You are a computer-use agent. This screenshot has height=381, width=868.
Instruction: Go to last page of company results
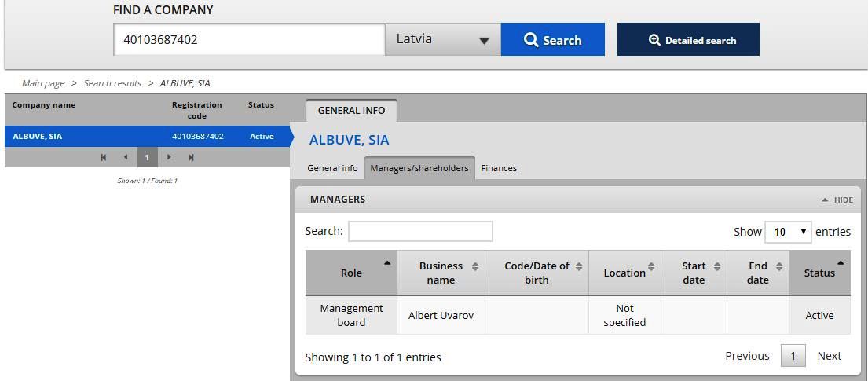(191, 158)
